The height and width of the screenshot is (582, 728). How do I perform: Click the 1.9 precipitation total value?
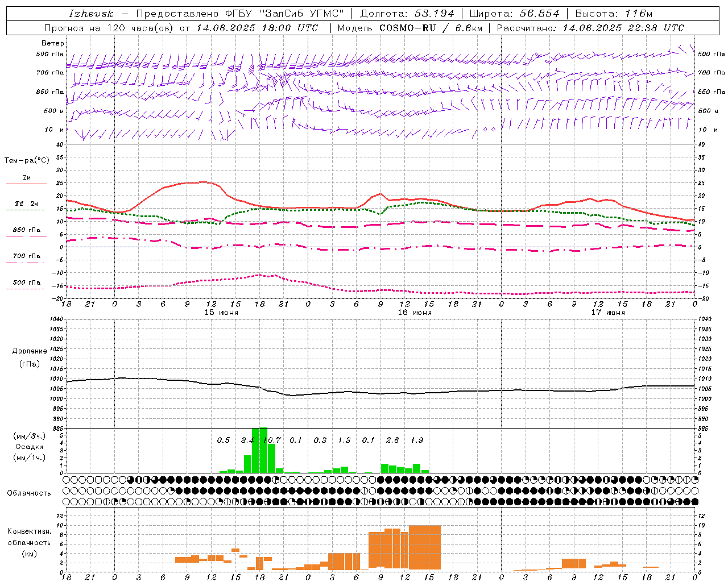tap(417, 440)
